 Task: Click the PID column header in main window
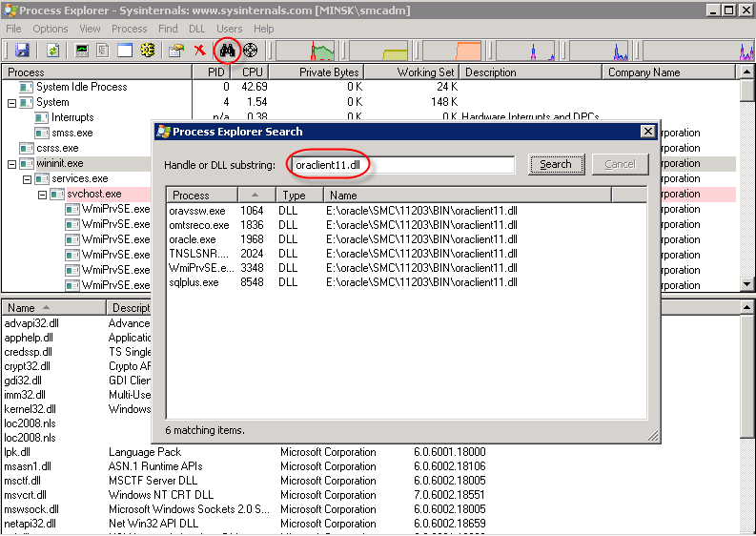(x=212, y=72)
